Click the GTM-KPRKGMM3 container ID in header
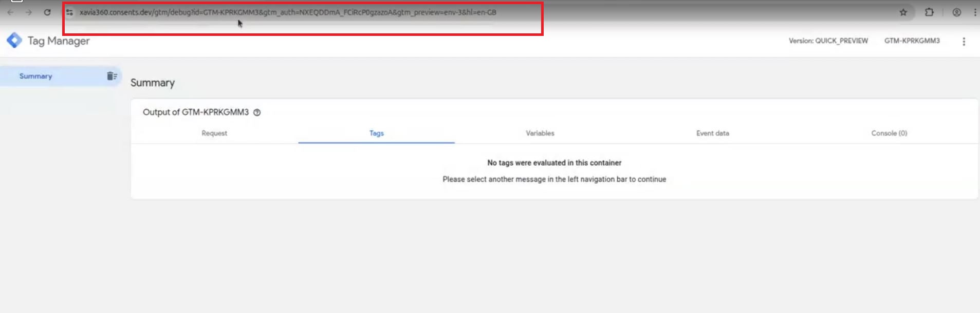The image size is (980, 313). click(x=912, y=41)
